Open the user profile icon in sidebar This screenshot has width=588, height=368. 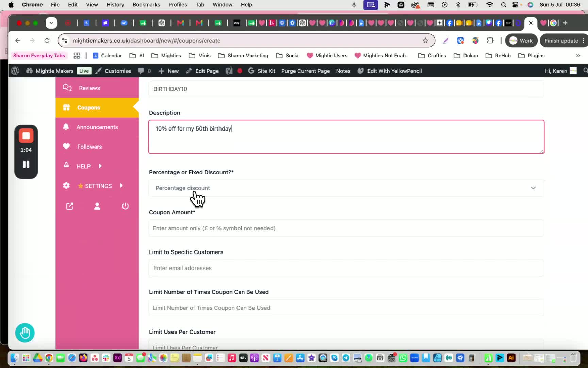tap(97, 206)
